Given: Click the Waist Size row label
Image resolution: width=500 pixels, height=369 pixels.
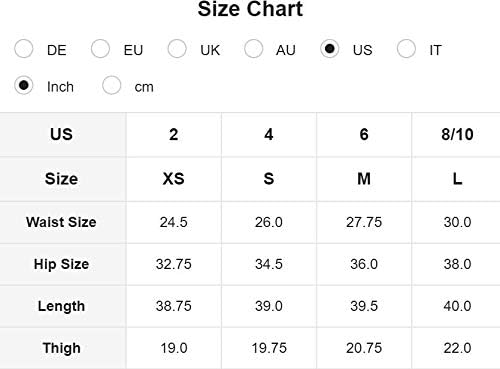Looking at the screenshot, I should (63, 222).
